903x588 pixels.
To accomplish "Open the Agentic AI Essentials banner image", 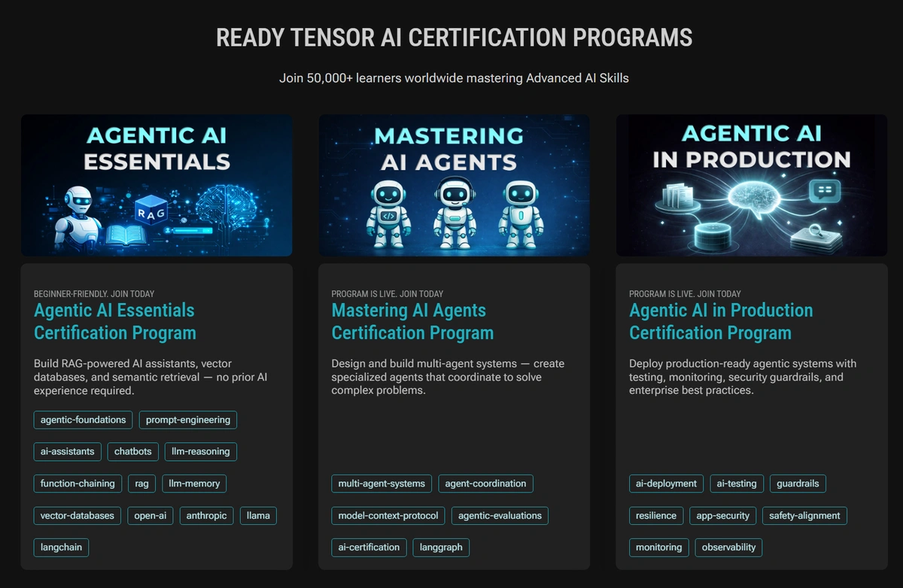I will (x=157, y=185).
